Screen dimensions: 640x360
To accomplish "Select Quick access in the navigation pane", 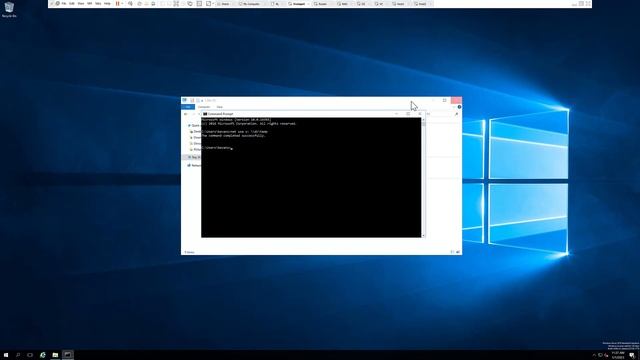I will (x=194, y=126).
